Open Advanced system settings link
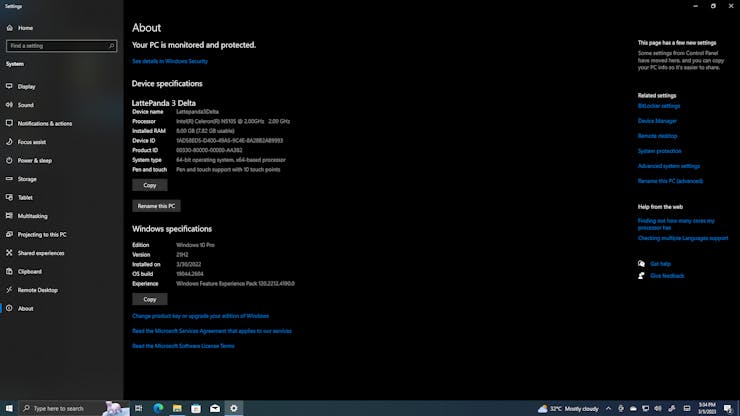Screen dimensions: 740x416 pos(669,166)
